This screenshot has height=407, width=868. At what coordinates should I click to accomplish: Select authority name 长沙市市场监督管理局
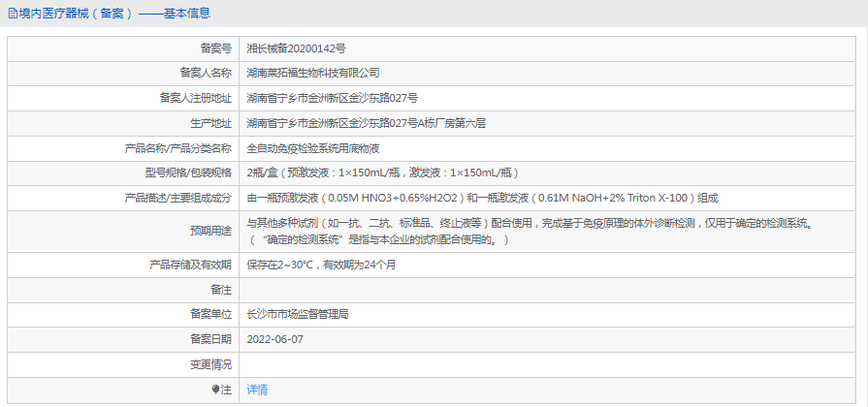coord(298,315)
